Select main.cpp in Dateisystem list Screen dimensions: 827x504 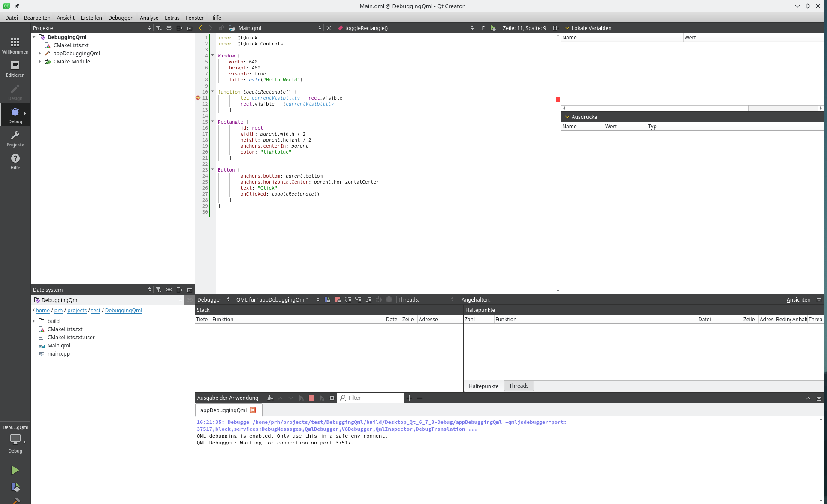pyautogui.click(x=58, y=353)
